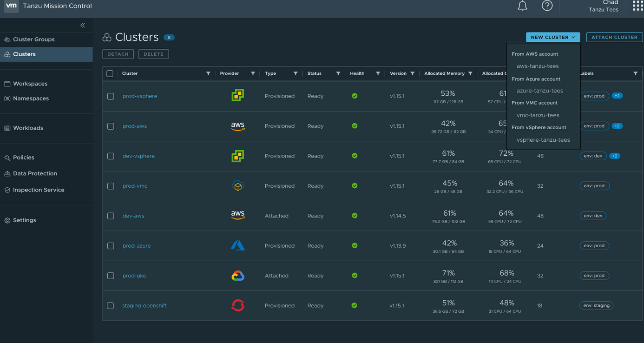Click the help question mark icon

(547, 6)
